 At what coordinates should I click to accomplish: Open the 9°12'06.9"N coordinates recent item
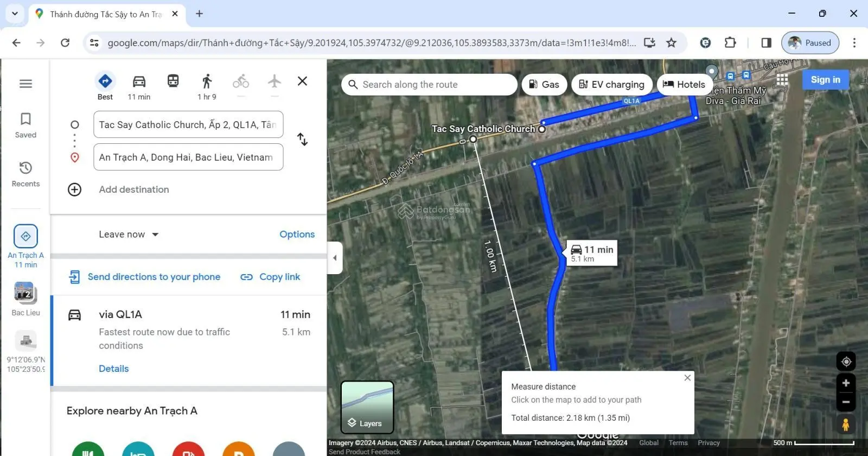pyautogui.click(x=25, y=352)
